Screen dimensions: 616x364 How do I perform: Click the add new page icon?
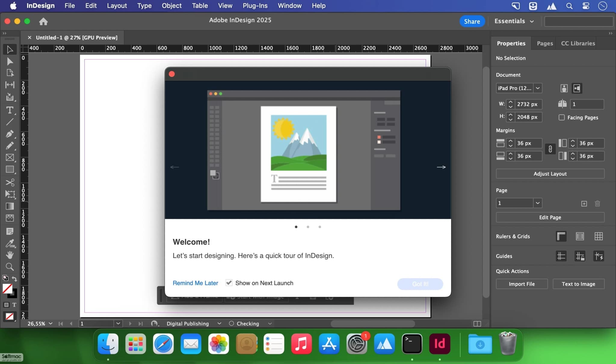[584, 203]
